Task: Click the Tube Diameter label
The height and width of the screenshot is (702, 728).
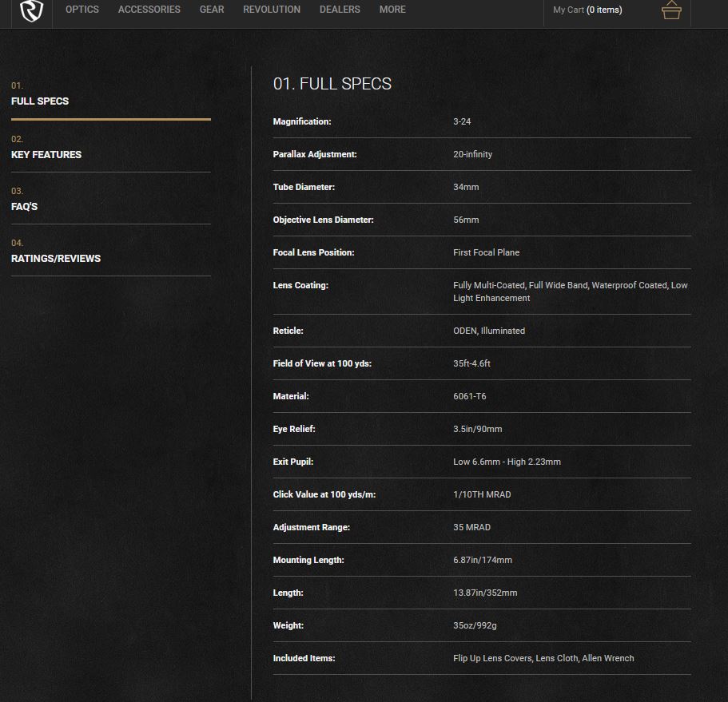Action: [304, 187]
